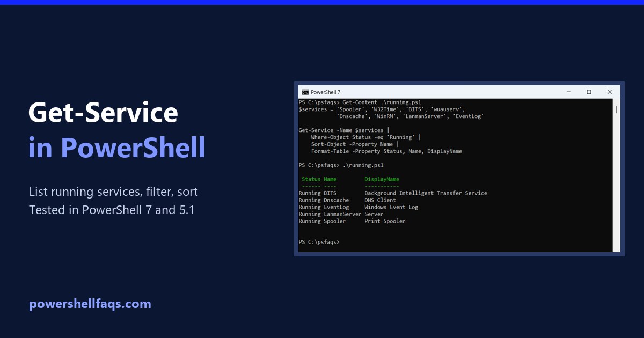This screenshot has height=338, width=644.
Task: Click the powershellfaqs.com site address
Action: point(90,304)
